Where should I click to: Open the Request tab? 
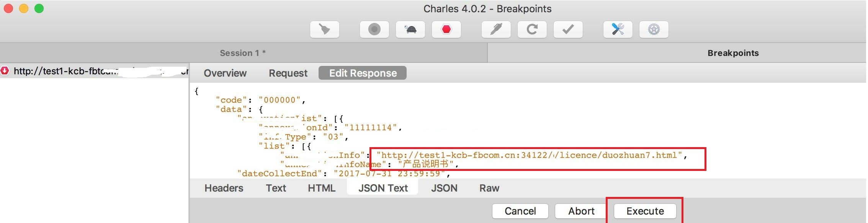[288, 73]
